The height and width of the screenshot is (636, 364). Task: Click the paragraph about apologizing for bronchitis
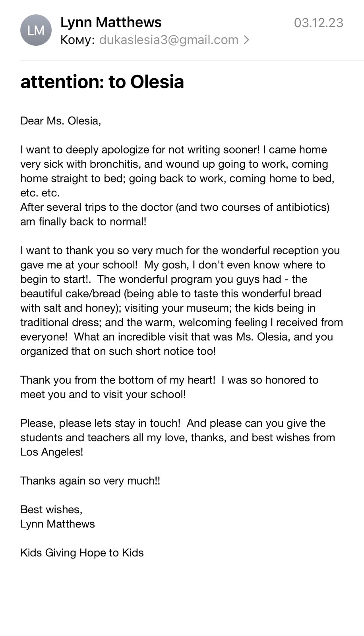(177, 171)
